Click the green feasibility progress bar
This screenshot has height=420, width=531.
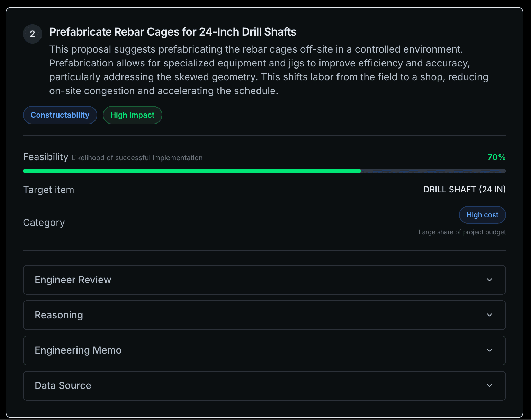point(192,171)
